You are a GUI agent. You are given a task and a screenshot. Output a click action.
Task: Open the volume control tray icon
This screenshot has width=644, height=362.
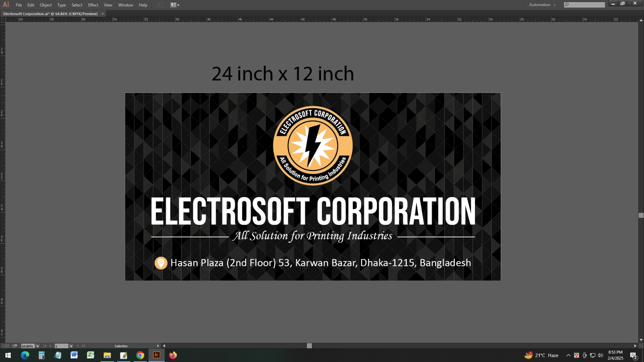(x=601, y=355)
